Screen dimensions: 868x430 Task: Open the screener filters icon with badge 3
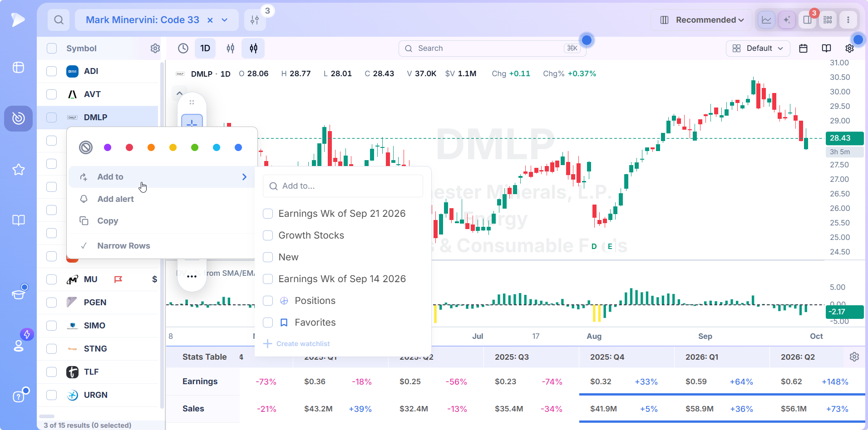point(255,20)
